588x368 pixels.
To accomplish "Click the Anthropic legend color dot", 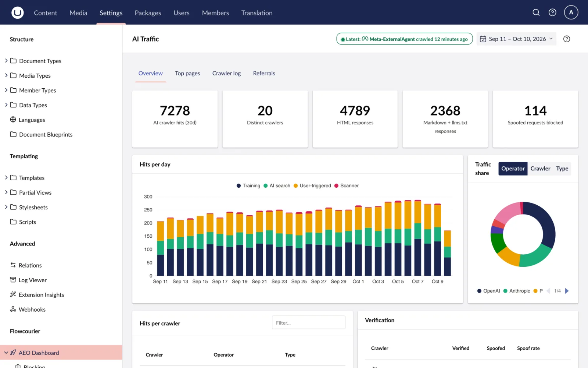I will 505,291.
